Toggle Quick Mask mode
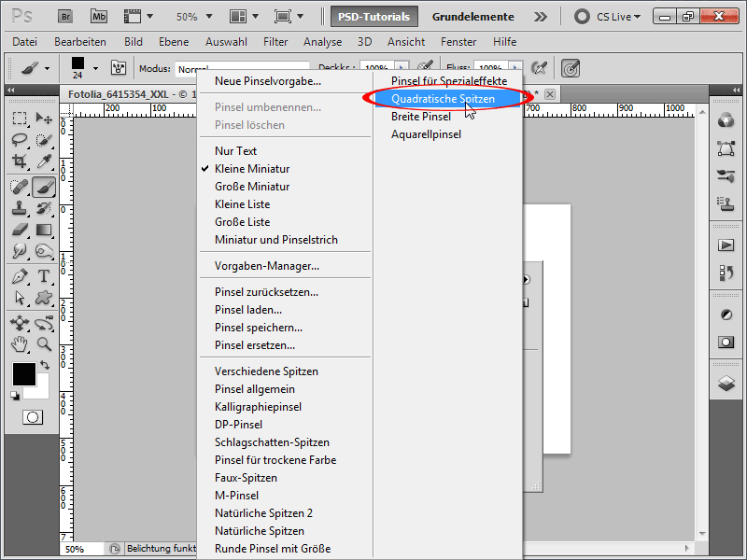Image resolution: width=747 pixels, height=560 pixels. click(33, 417)
